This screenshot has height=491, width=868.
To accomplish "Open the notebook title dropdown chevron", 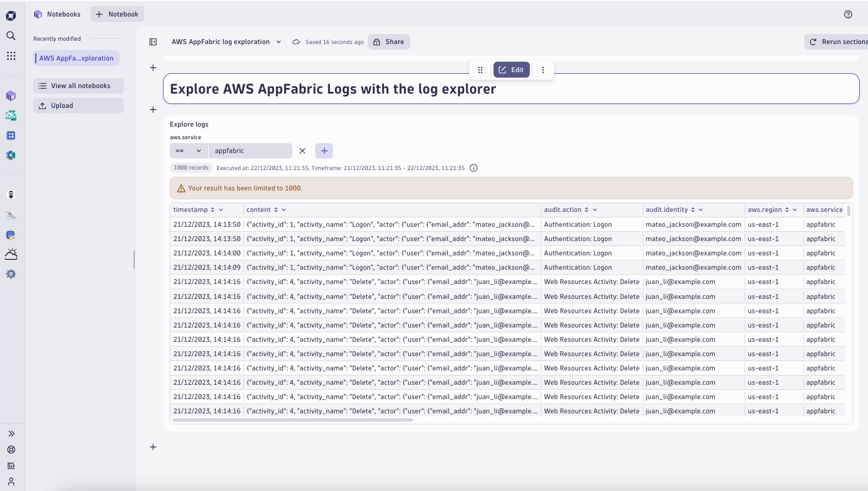I will coord(279,42).
